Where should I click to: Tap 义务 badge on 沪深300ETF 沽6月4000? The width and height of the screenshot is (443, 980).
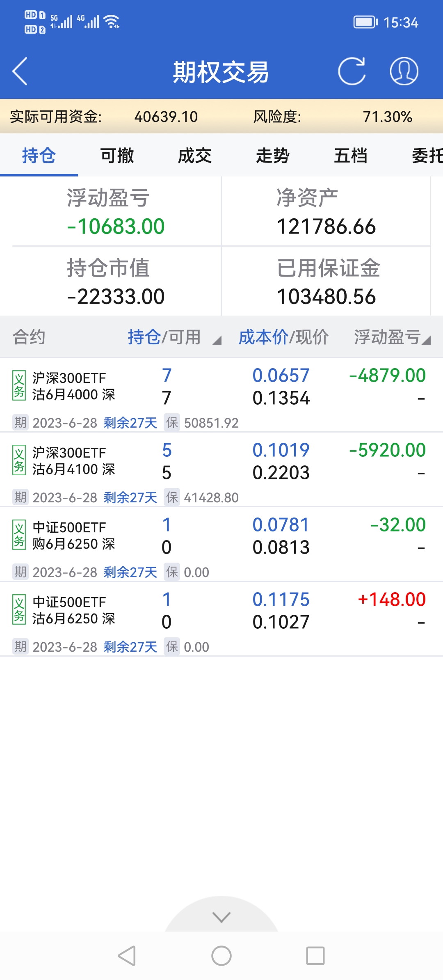tap(19, 386)
